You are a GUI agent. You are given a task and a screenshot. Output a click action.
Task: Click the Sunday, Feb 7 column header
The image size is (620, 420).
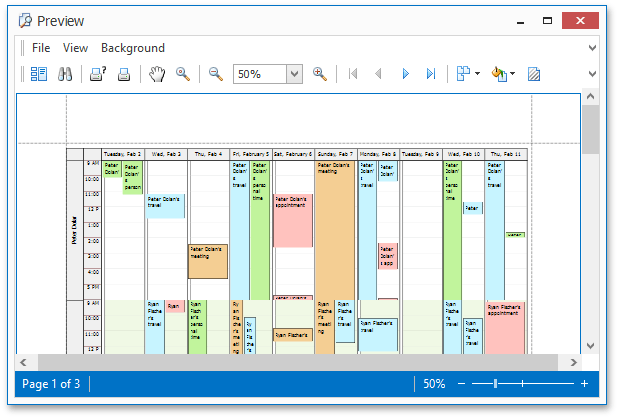[335, 154]
